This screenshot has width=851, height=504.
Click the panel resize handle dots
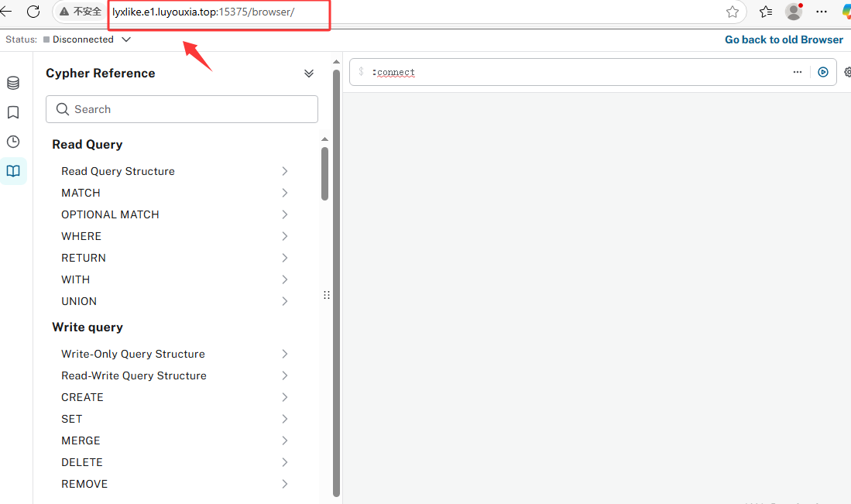[327, 295]
